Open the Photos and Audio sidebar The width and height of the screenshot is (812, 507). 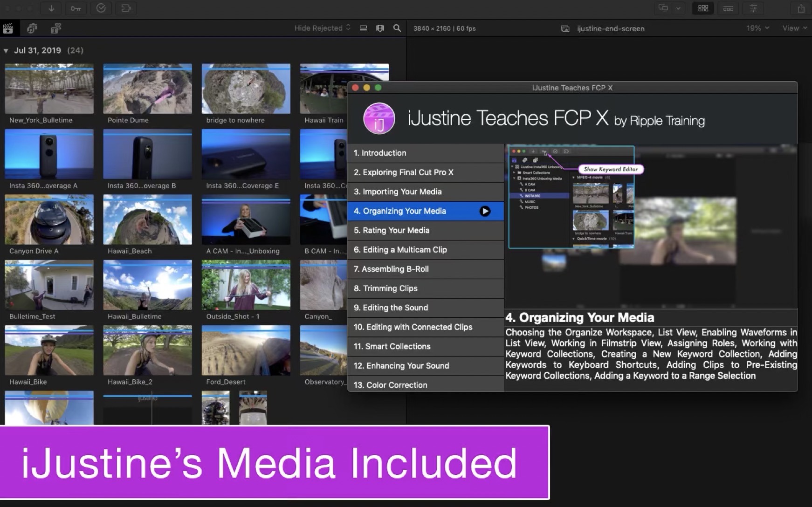[32, 28]
